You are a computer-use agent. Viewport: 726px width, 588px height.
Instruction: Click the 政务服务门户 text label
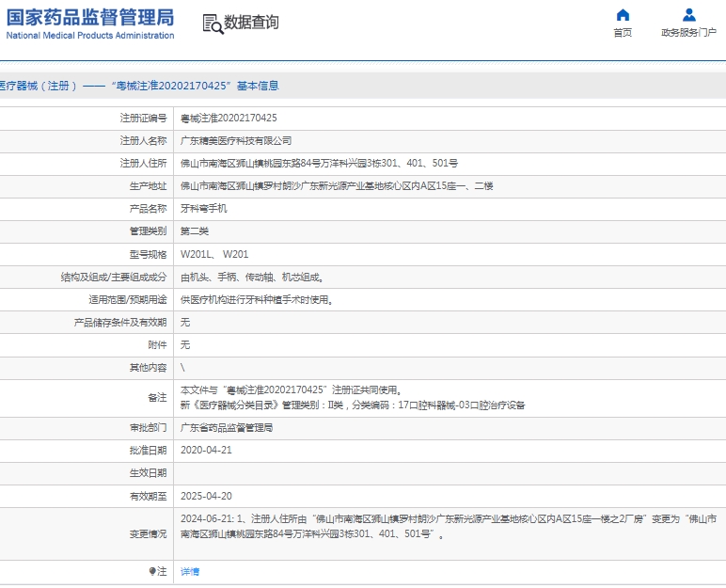(x=689, y=32)
